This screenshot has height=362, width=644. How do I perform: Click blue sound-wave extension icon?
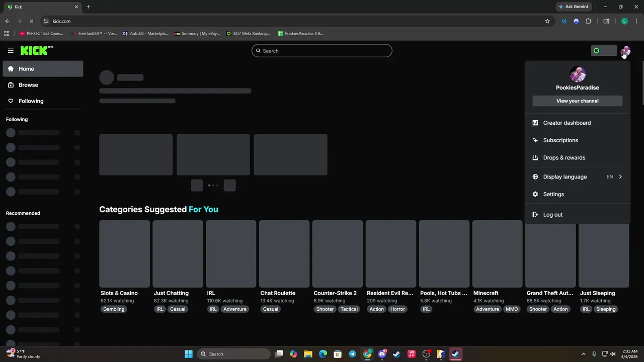click(x=564, y=21)
